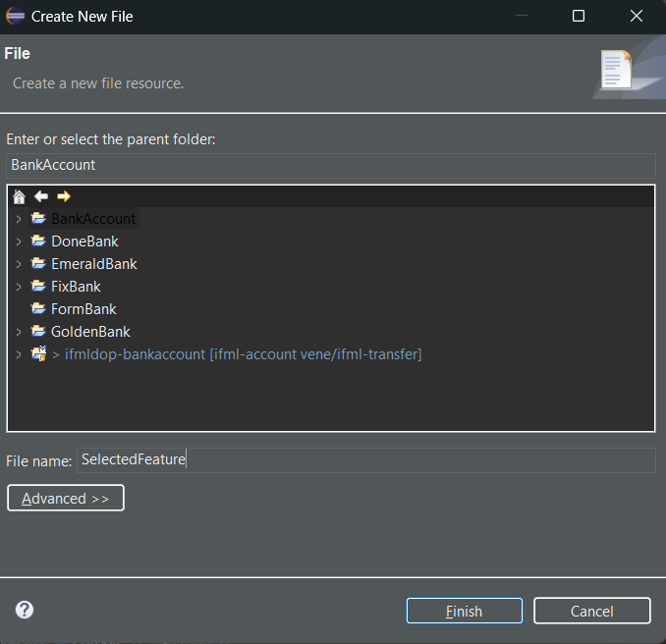Click the DoneBank folder icon
Screen dimensions: 666x644
(38, 241)
